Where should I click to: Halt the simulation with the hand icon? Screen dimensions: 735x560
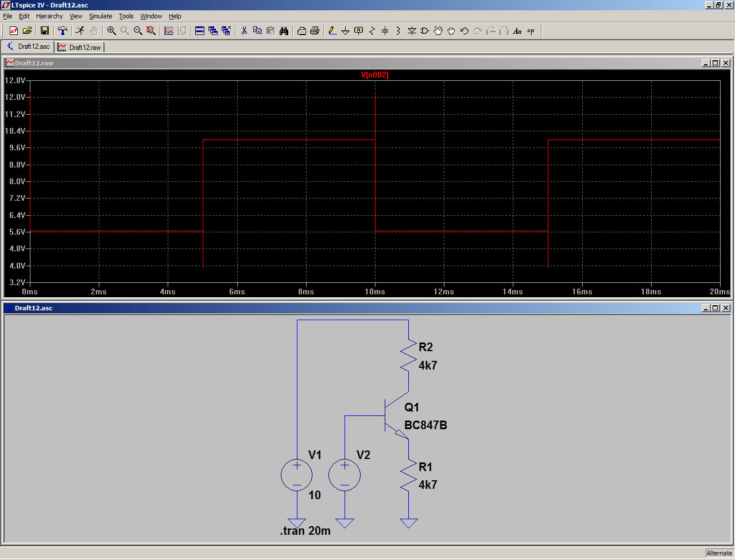[x=94, y=31]
